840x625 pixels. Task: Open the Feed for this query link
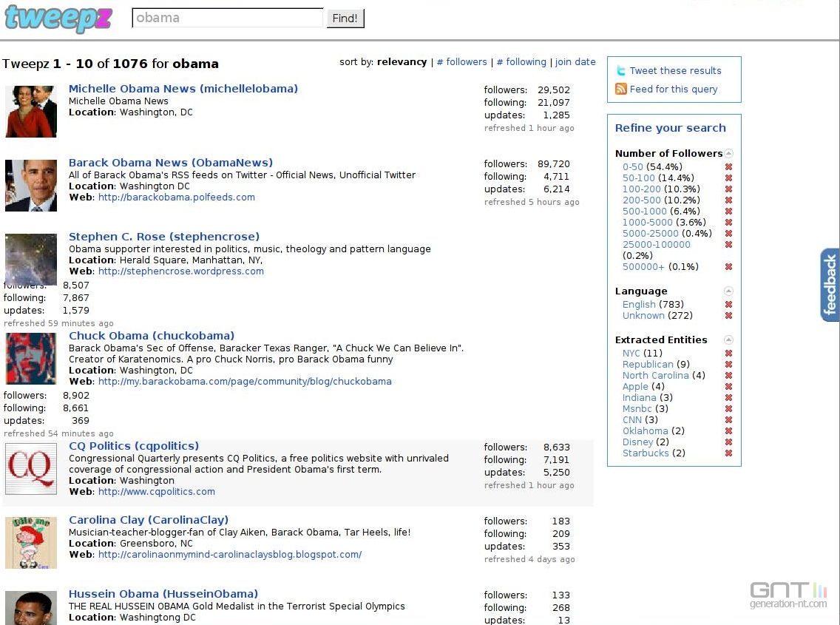(x=674, y=89)
